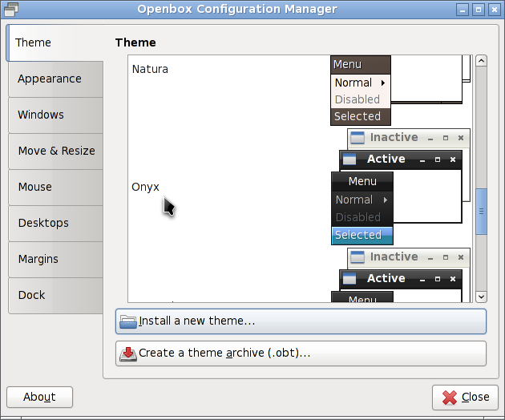Open the Dock tab

coord(56,295)
